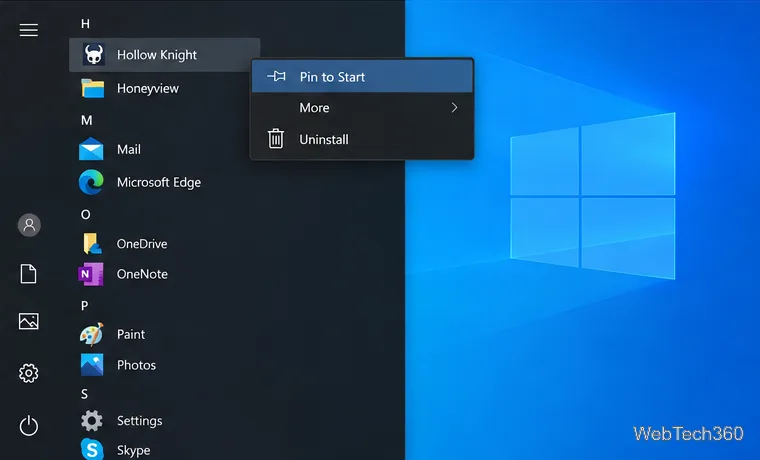The image size is (760, 460).
Task: Click the Honeyview folder icon
Action: click(x=93, y=89)
